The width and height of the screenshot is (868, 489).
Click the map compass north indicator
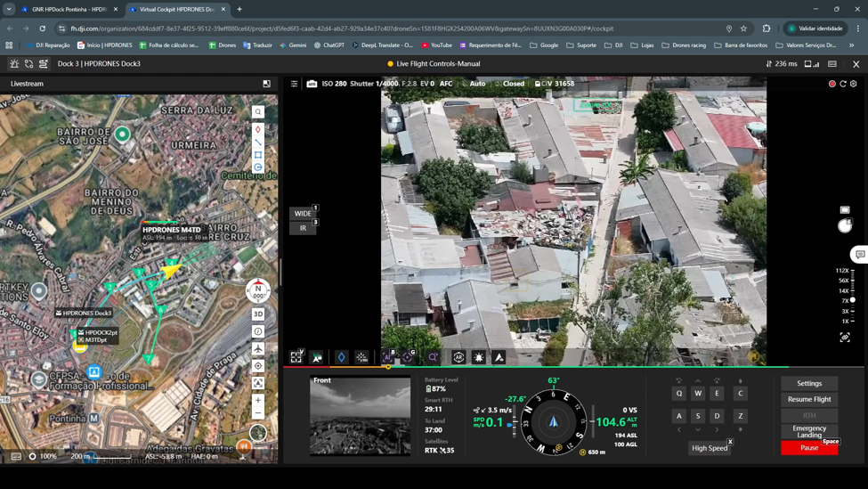(x=258, y=291)
